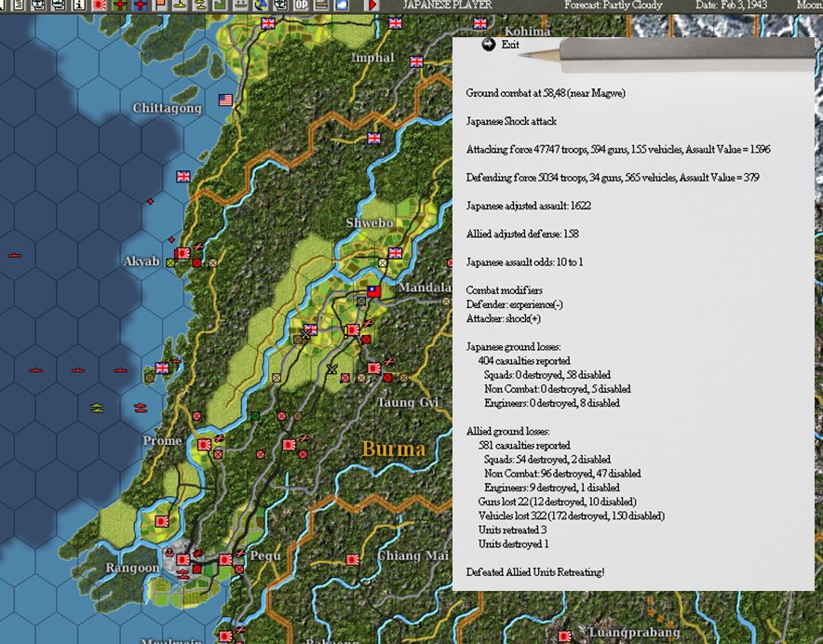Select the British flag base under Shwebo
Screen dimensions: 823x644
[396, 253]
